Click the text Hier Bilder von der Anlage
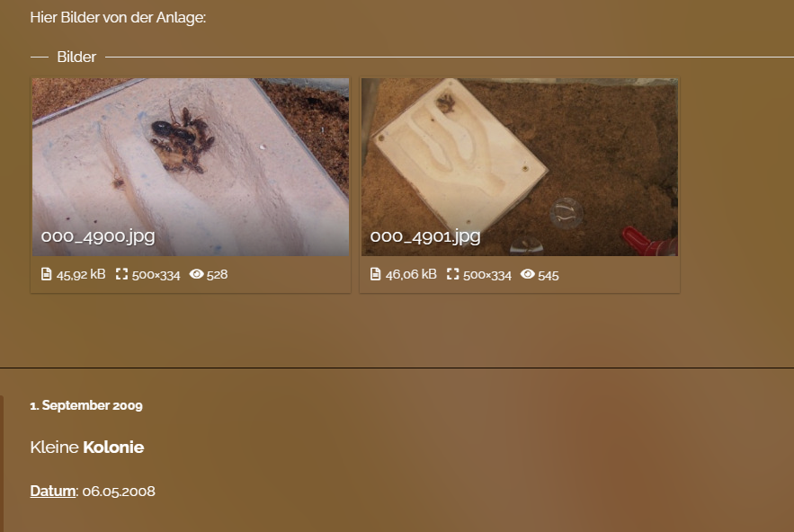Image resolution: width=794 pixels, height=532 pixels. pos(118,18)
